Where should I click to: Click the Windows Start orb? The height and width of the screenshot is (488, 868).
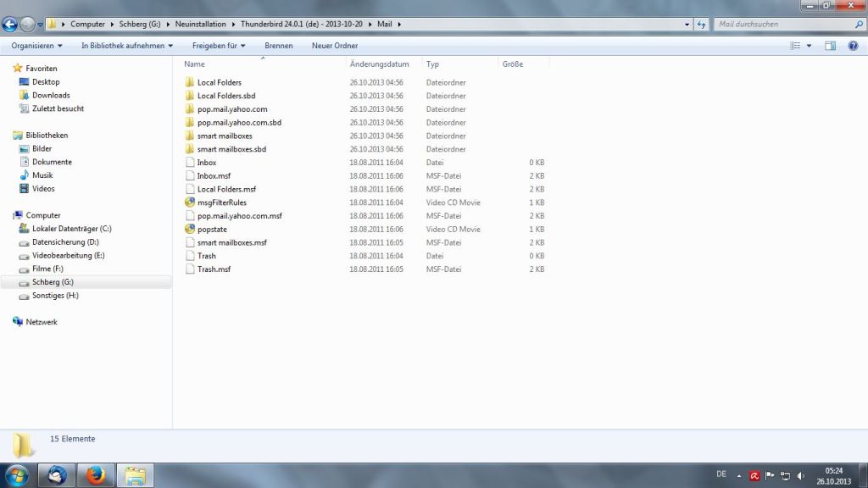[17, 475]
